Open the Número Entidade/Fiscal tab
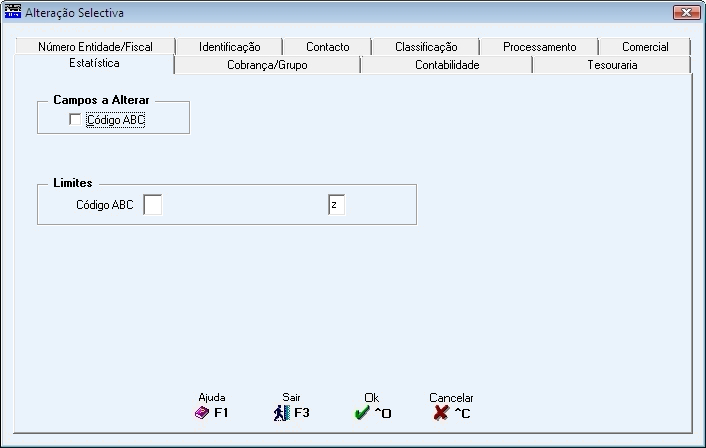Image resolution: width=706 pixels, height=448 pixels. click(95, 47)
